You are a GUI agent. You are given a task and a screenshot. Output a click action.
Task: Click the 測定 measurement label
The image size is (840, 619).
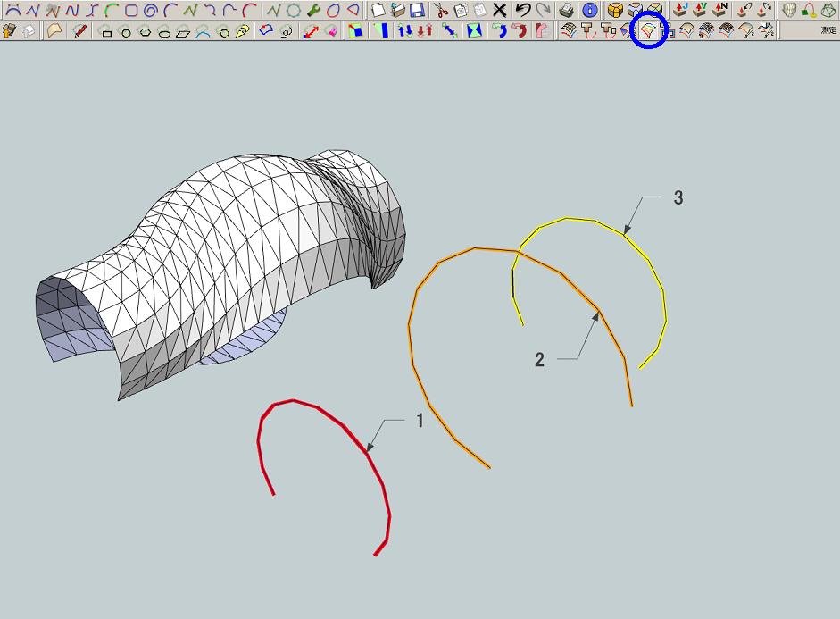(x=828, y=31)
